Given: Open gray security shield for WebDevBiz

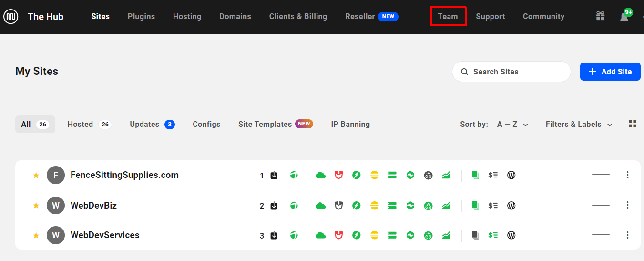Looking at the screenshot, I should click(338, 206).
